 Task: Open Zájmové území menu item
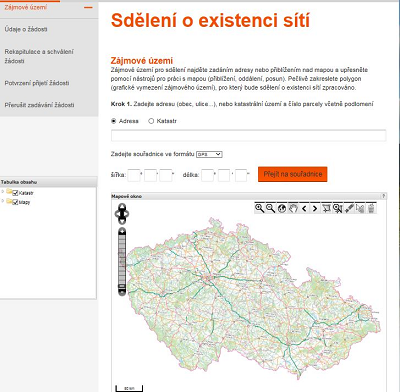tap(26, 7)
